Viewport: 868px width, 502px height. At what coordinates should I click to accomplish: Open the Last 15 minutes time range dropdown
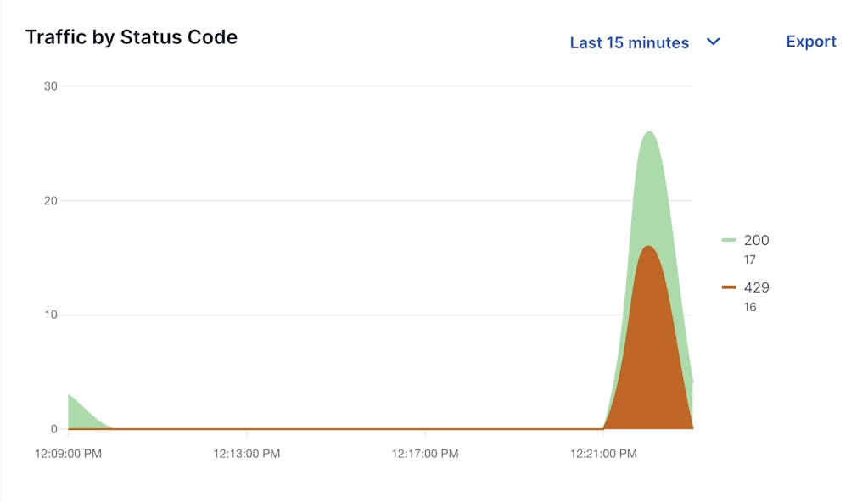click(x=629, y=42)
